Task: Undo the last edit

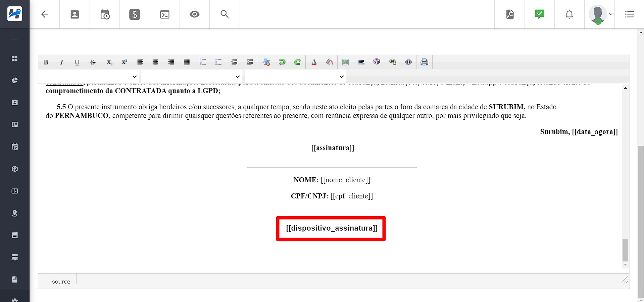Action: [282, 62]
